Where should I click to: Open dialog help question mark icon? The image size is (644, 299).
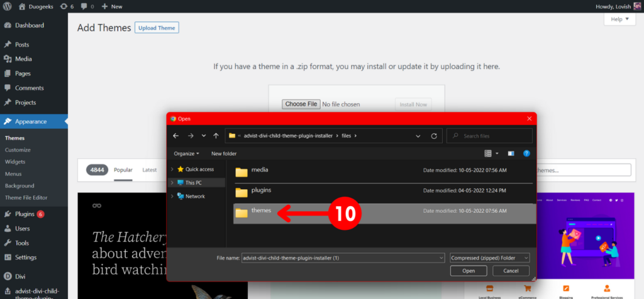tap(526, 153)
